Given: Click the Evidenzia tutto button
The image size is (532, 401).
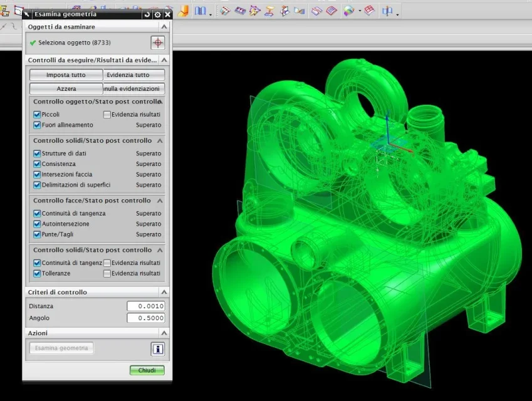Looking at the screenshot, I should pos(134,75).
